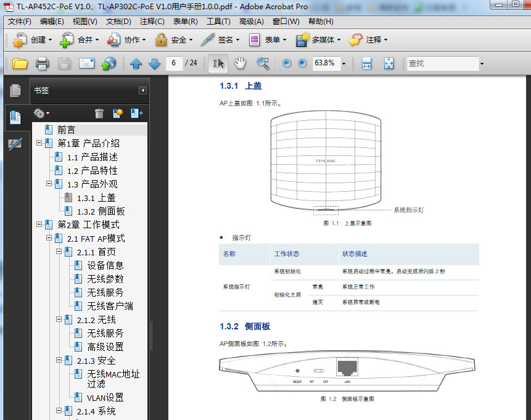Open the Find options dropdown arrow
Viewport: 531px width, 420px height.
click(482, 64)
